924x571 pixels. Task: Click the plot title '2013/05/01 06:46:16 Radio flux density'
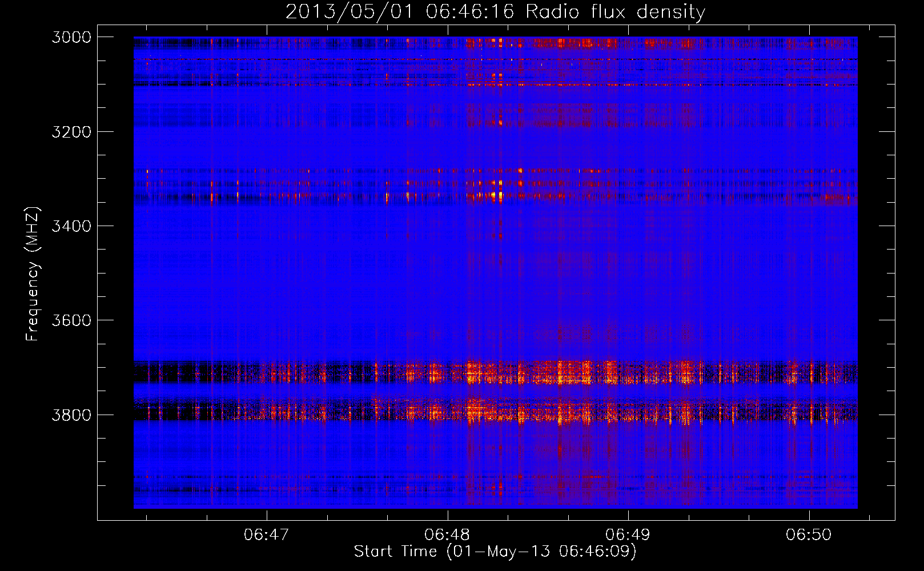click(495, 12)
